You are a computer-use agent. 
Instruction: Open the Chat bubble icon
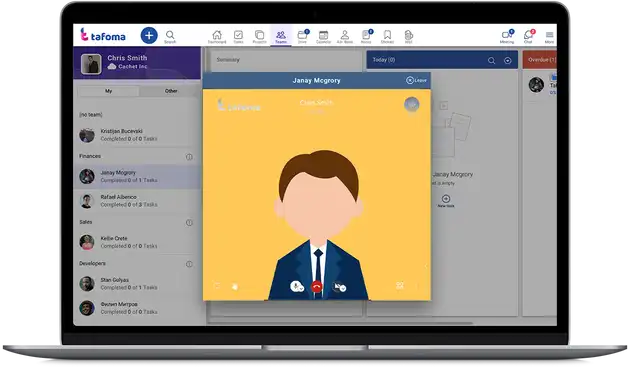point(528,36)
